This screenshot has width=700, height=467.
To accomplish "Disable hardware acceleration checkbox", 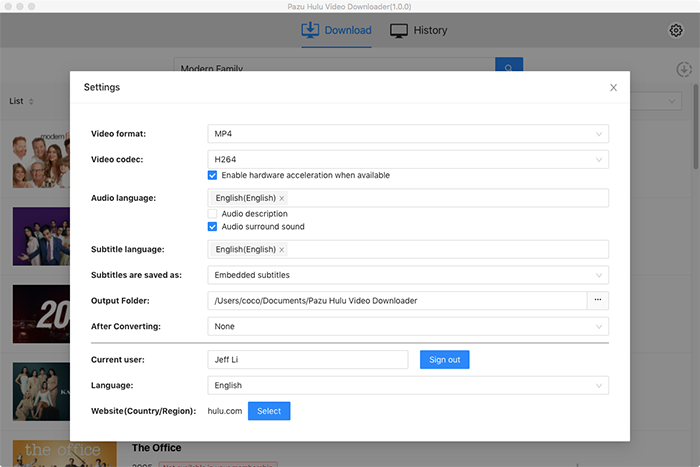I will (x=212, y=175).
